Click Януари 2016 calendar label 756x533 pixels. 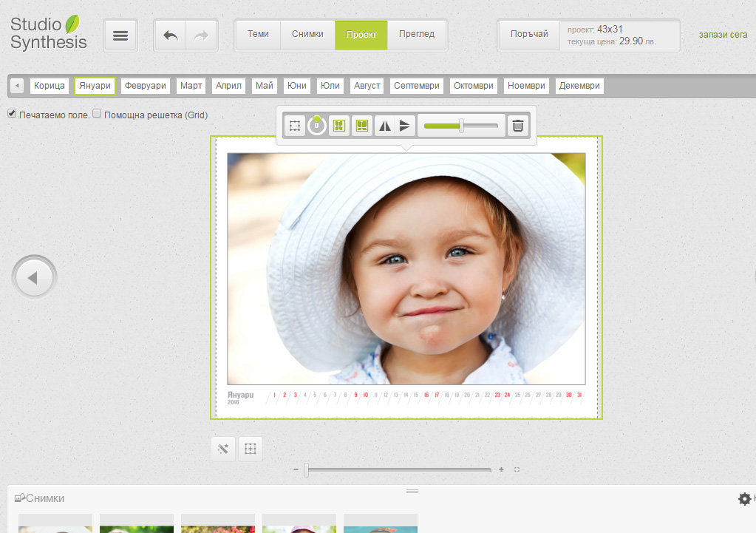pos(241,398)
